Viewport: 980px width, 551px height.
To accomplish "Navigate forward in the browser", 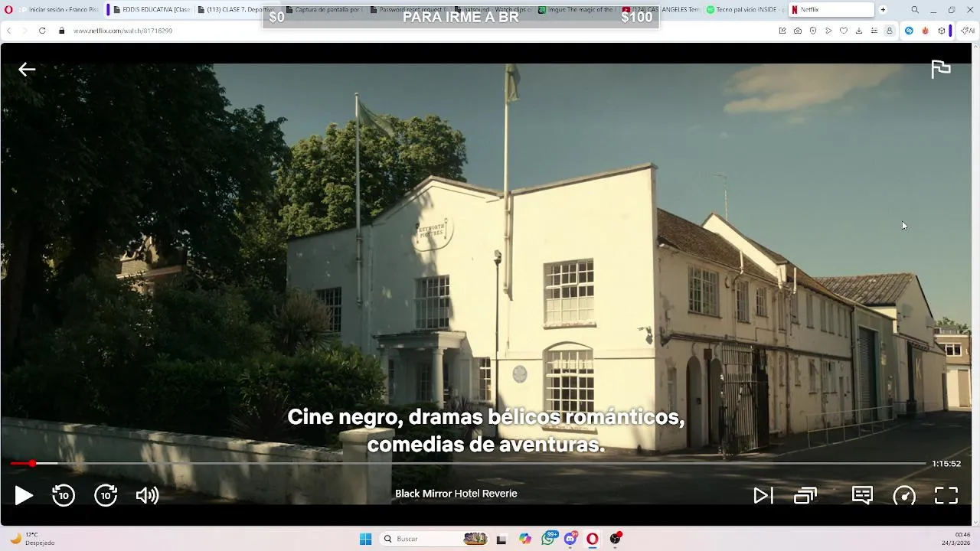I will click(24, 31).
